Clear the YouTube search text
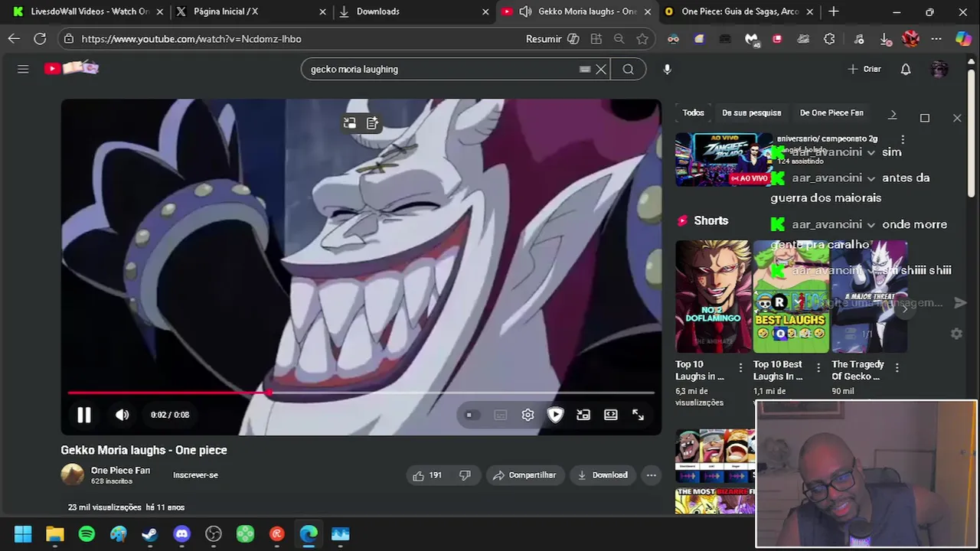The image size is (980, 551). 601,69
